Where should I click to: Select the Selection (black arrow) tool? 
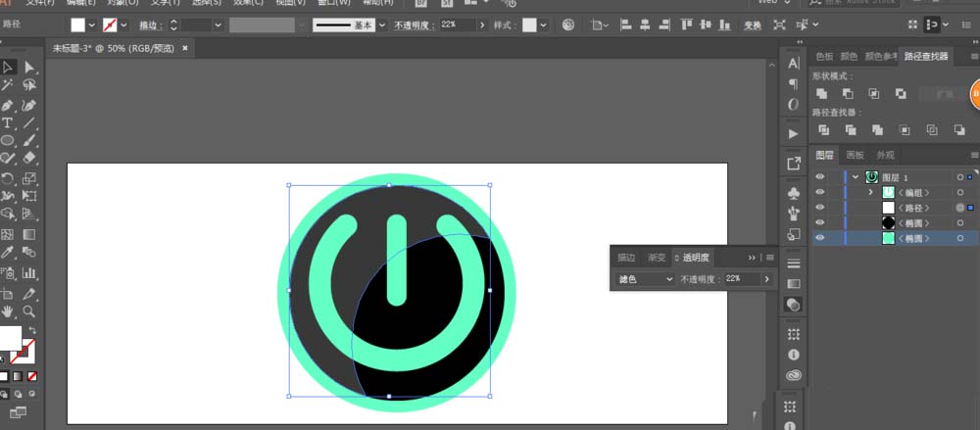[8, 67]
